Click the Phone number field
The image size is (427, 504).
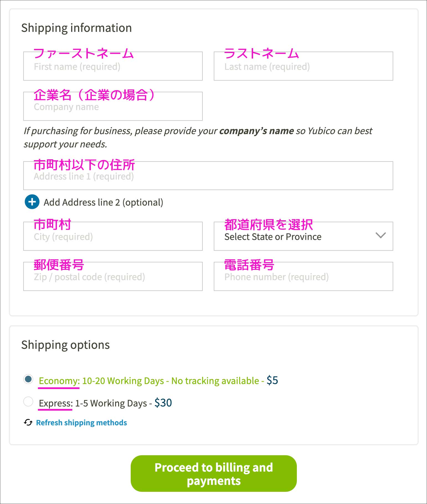[303, 277]
